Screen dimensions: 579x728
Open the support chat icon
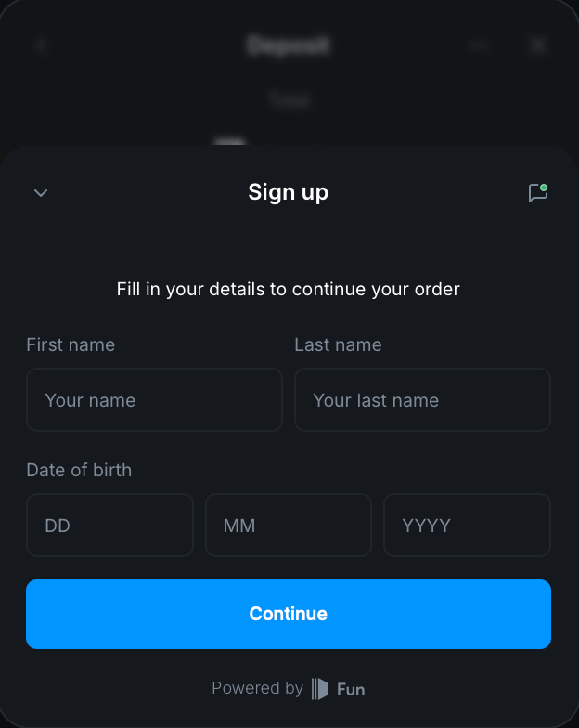pos(538,193)
